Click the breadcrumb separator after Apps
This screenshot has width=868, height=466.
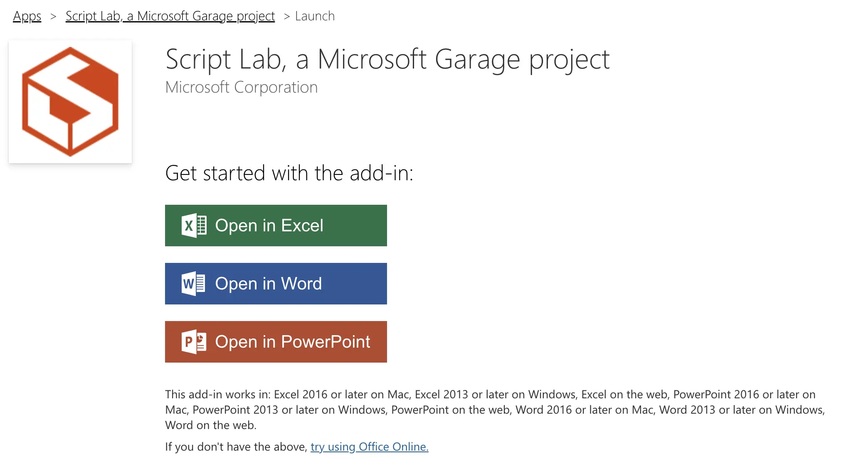coord(53,16)
